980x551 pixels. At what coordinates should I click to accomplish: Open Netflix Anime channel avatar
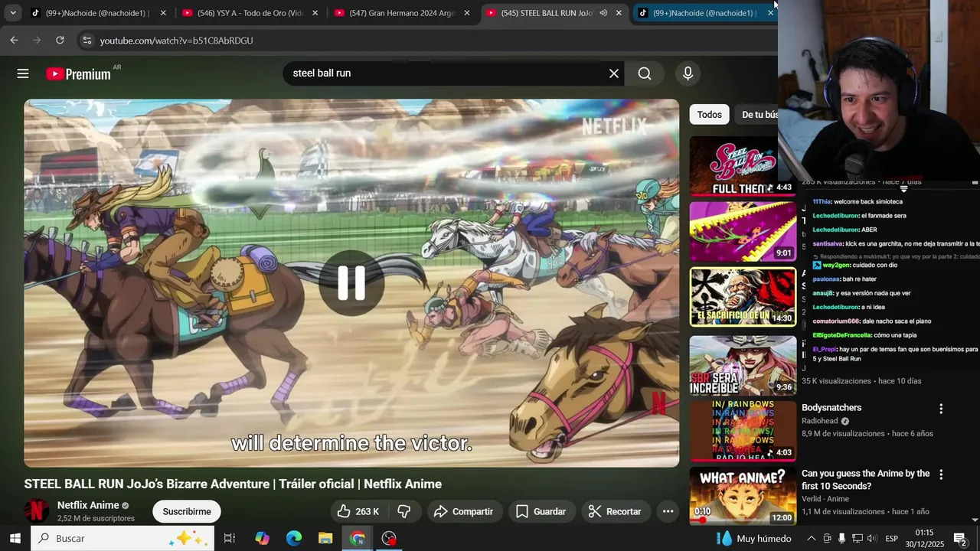pos(36,510)
